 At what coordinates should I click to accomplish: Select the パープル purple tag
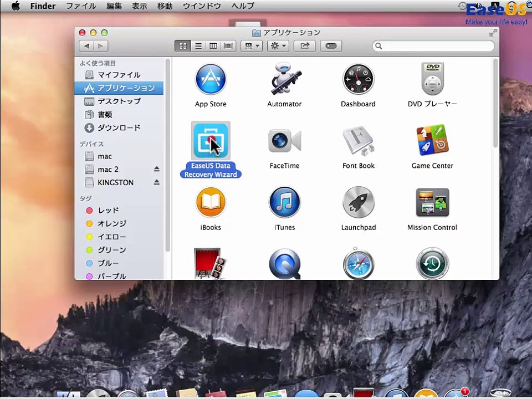coord(119,275)
